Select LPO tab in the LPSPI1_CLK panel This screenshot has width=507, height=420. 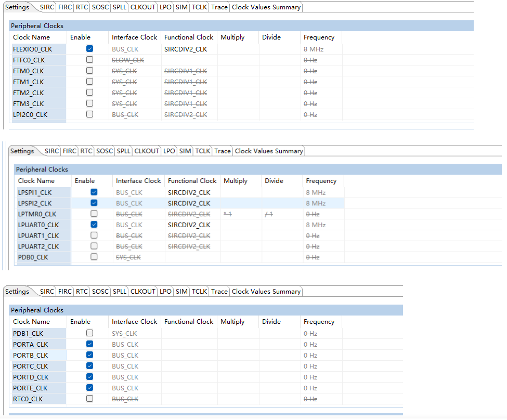169,151
